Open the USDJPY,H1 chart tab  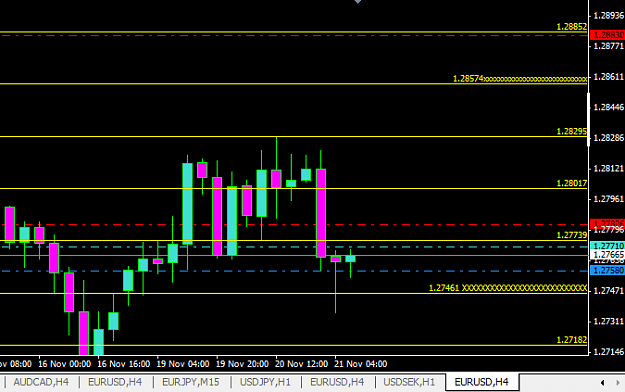click(265, 382)
